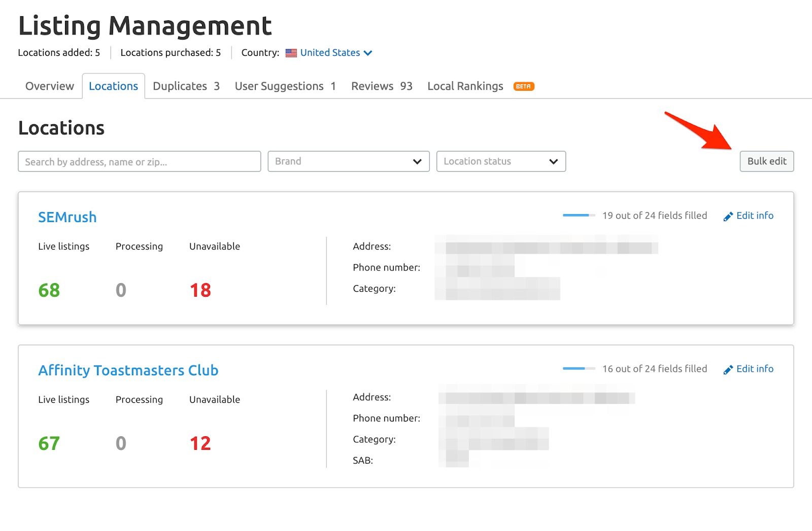Click SEMrush unavailable count 18

coord(200,290)
